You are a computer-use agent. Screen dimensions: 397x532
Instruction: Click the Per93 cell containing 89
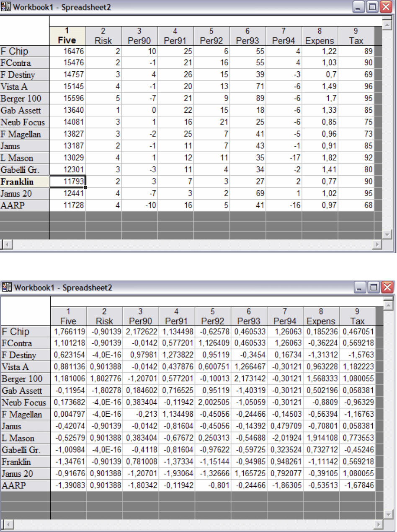pyautogui.click(x=247, y=99)
